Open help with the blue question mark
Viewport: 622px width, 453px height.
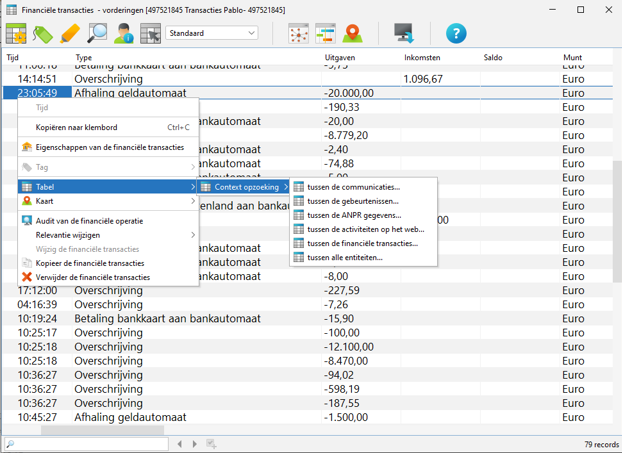pyautogui.click(x=456, y=34)
